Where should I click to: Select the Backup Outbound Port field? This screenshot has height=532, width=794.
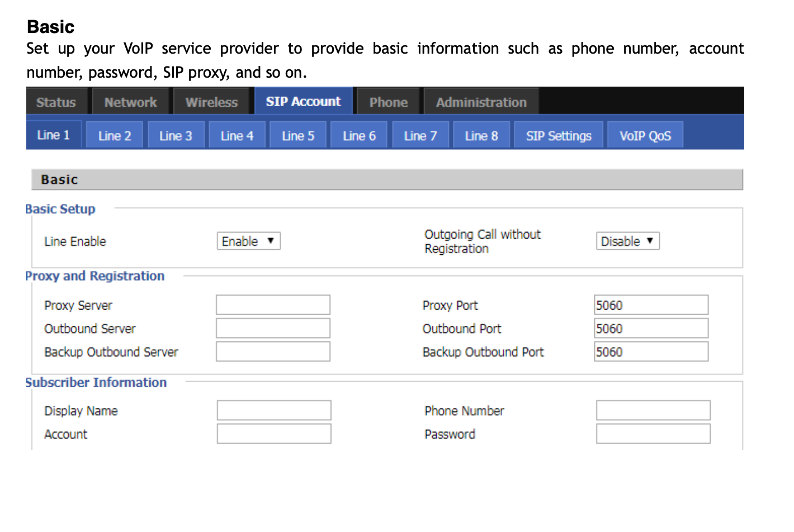pos(651,352)
